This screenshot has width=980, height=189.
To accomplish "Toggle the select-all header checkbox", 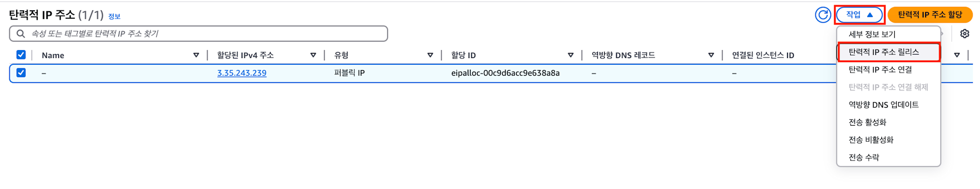I will (x=21, y=54).
